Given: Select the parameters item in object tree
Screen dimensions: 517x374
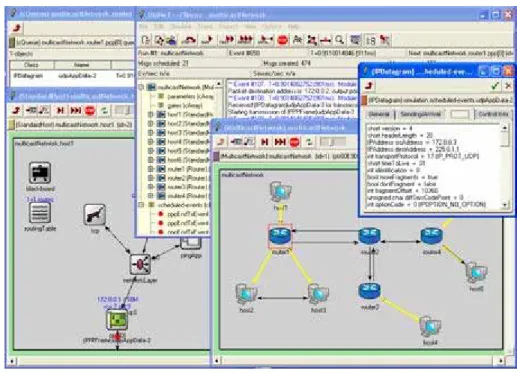Looking at the screenshot, I should click(190, 96).
